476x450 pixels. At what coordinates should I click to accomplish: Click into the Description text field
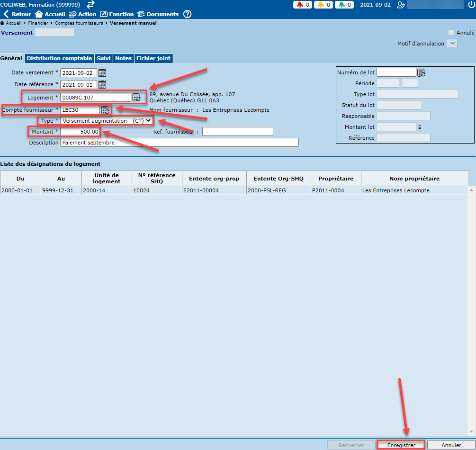tap(179, 143)
